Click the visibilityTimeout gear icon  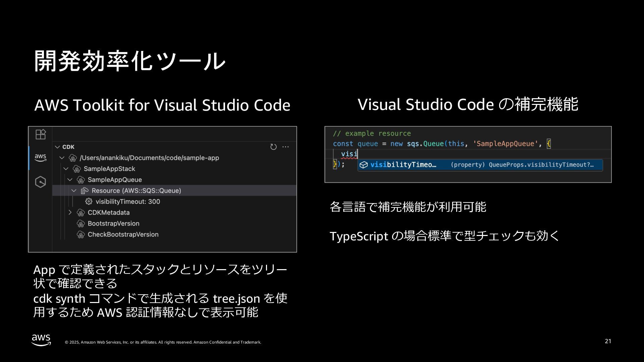[x=89, y=201]
